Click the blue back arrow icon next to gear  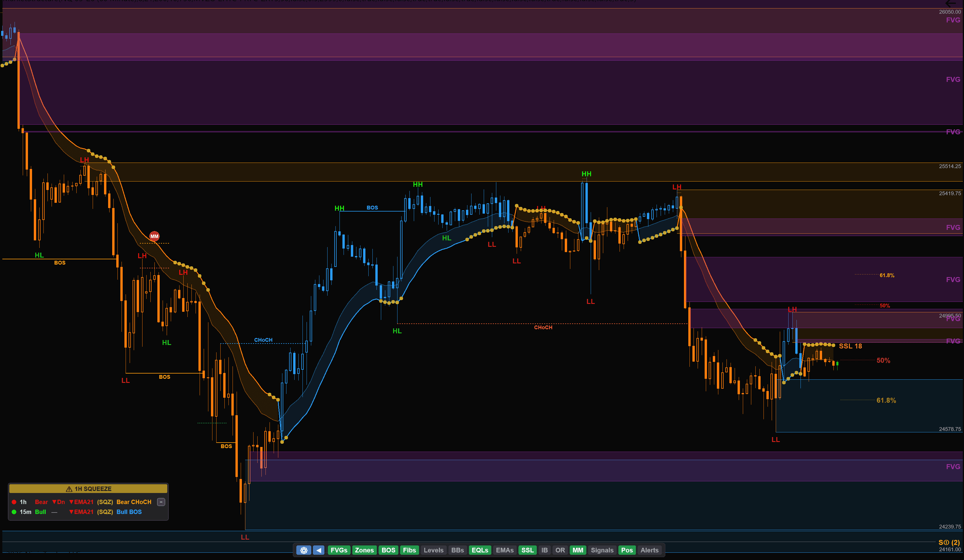click(319, 550)
